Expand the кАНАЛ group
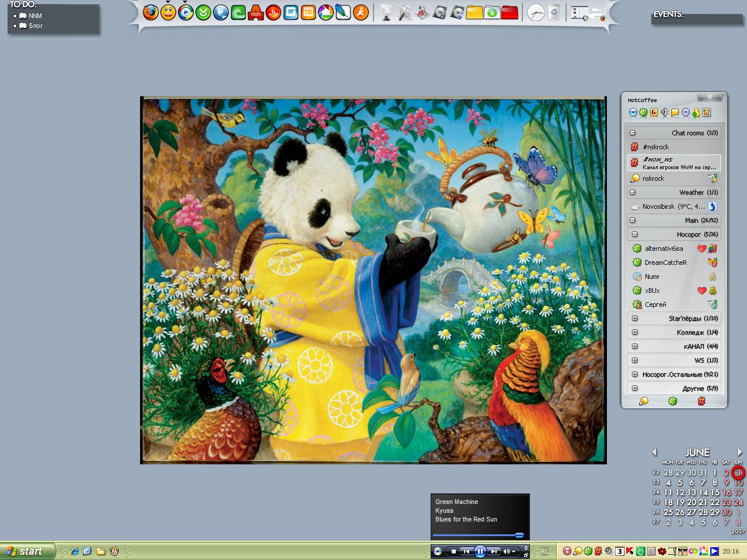Image resolution: width=747 pixels, height=560 pixels. (634, 346)
